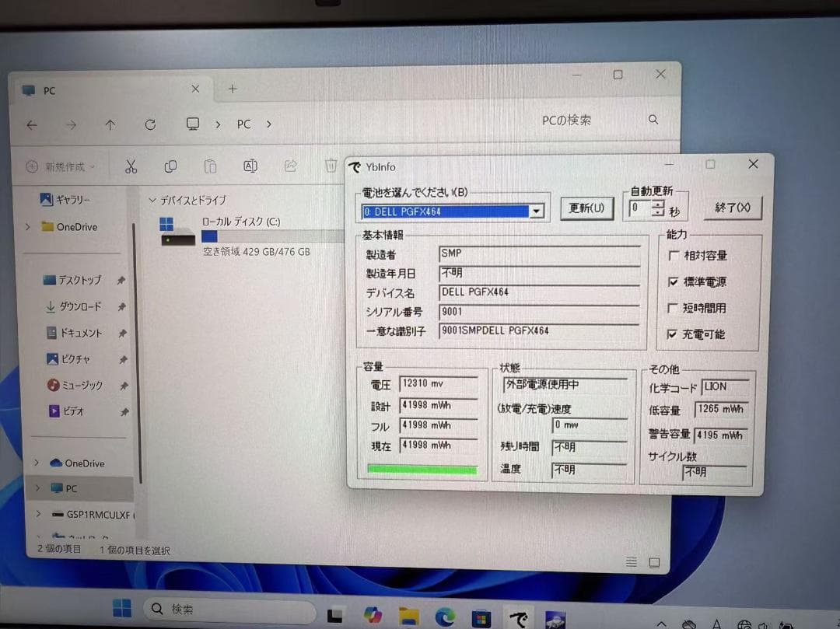Click the Rename icon in Explorer toolbar
Viewport: 840px width, 629px height.
coord(251,166)
